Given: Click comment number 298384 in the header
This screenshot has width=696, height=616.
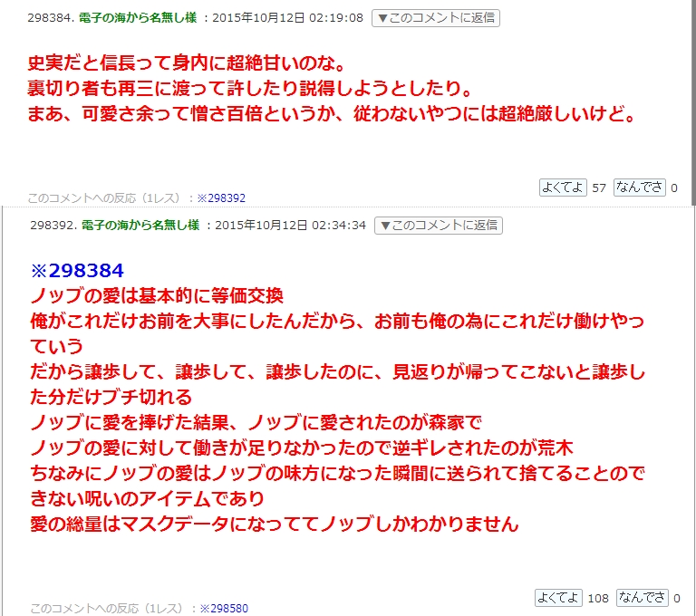Looking at the screenshot, I should (51, 18).
